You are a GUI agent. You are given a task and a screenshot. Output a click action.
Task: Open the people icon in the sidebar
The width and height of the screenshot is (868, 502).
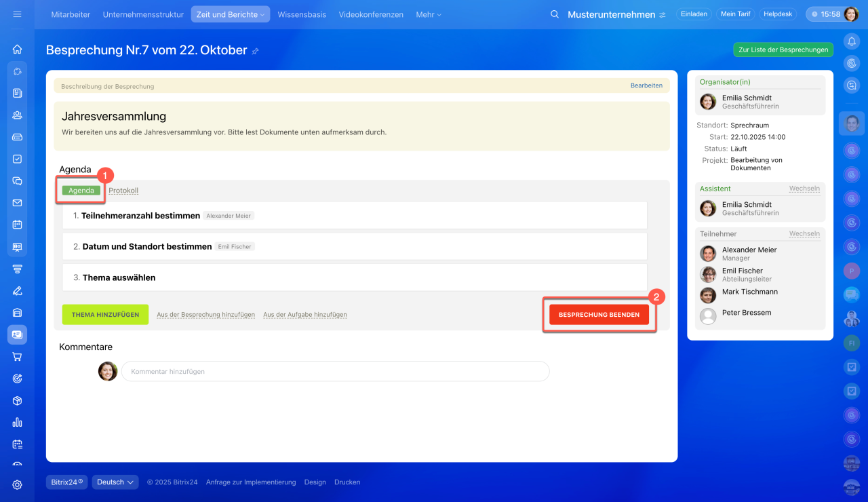coord(17,115)
